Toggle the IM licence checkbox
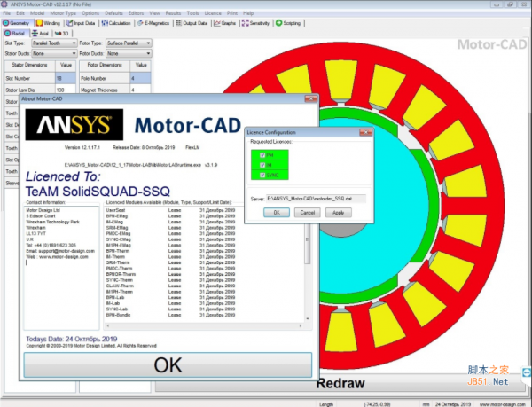 (x=262, y=164)
